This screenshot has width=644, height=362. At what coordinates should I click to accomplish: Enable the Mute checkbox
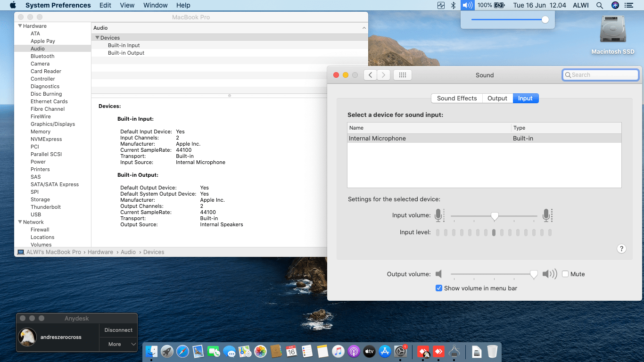[x=565, y=274]
